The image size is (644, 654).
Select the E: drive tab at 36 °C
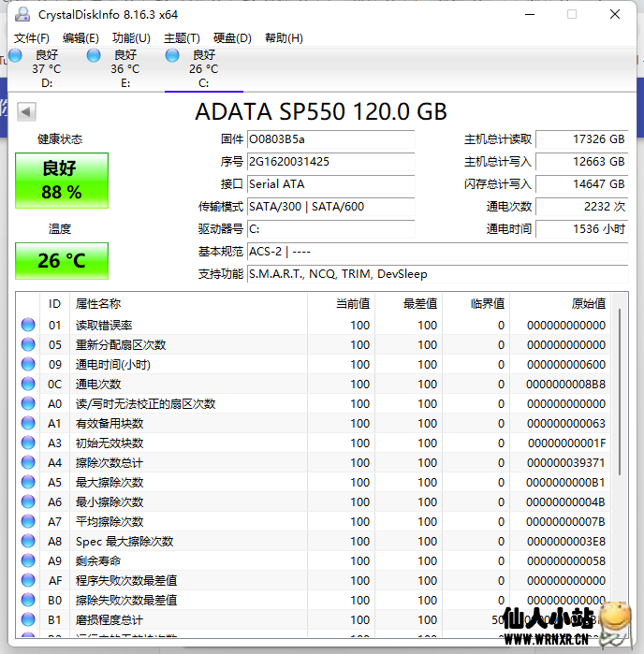(x=125, y=69)
